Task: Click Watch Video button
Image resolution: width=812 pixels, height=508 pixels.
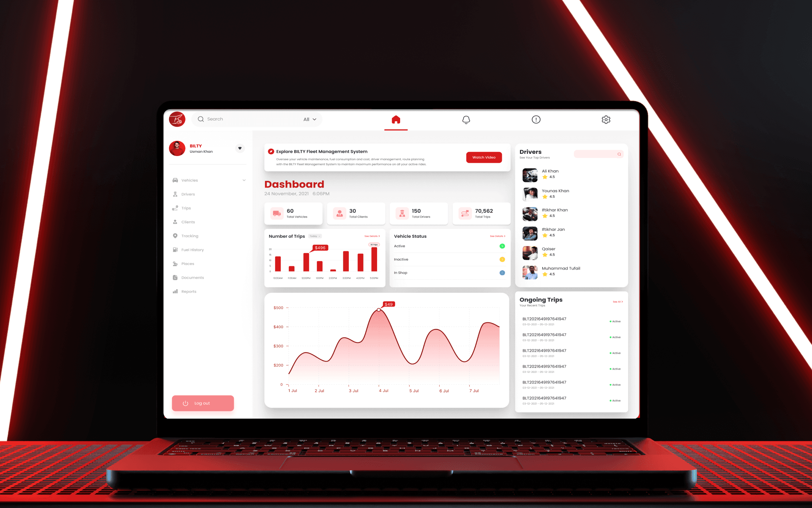Action: pos(483,157)
